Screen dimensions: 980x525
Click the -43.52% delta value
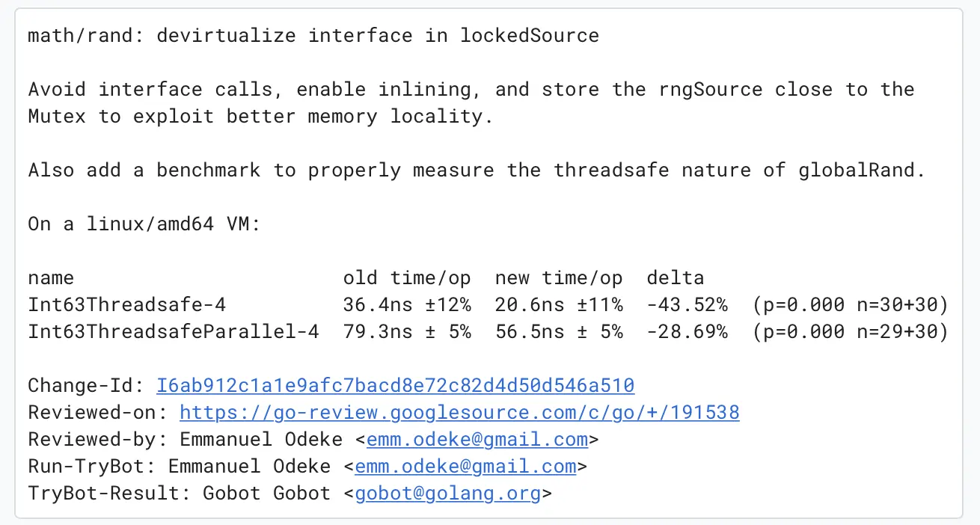pyautogui.click(x=687, y=305)
